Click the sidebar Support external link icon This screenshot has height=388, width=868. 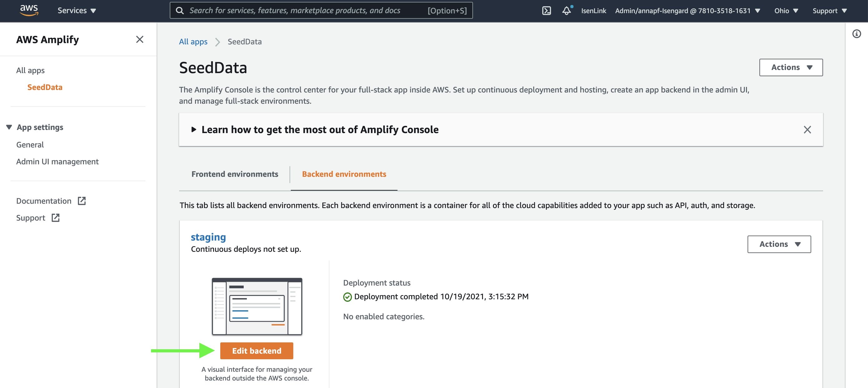click(56, 218)
